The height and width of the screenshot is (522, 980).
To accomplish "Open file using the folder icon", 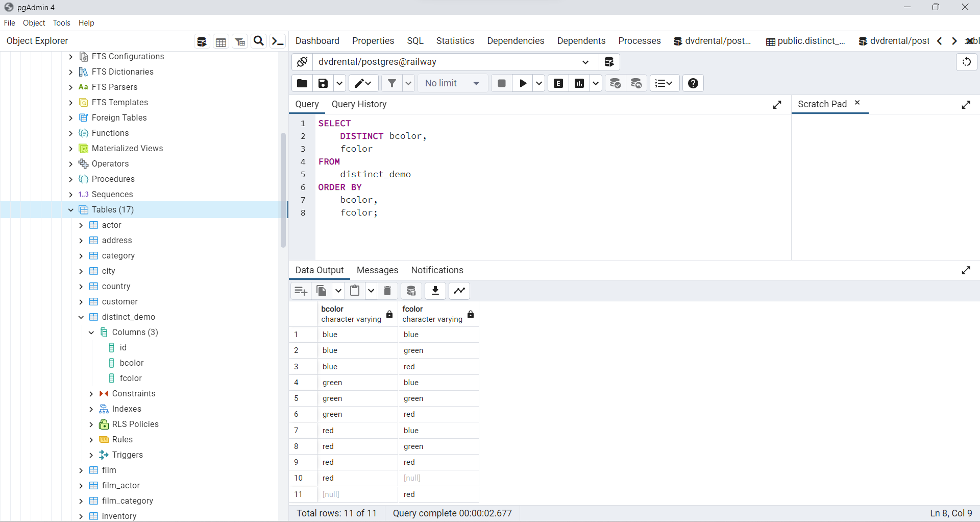I will click(x=302, y=83).
